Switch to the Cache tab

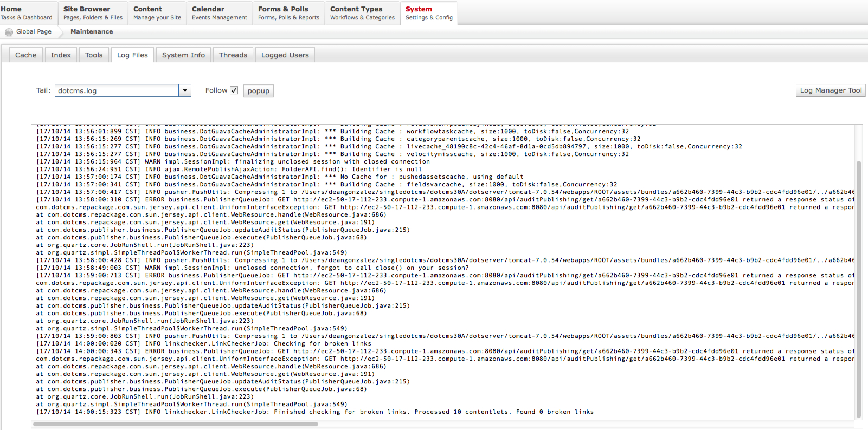click(25, 55)
